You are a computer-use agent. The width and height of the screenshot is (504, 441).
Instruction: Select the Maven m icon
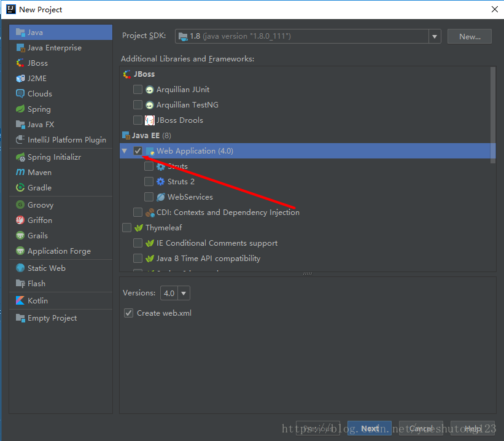[20, 173]
